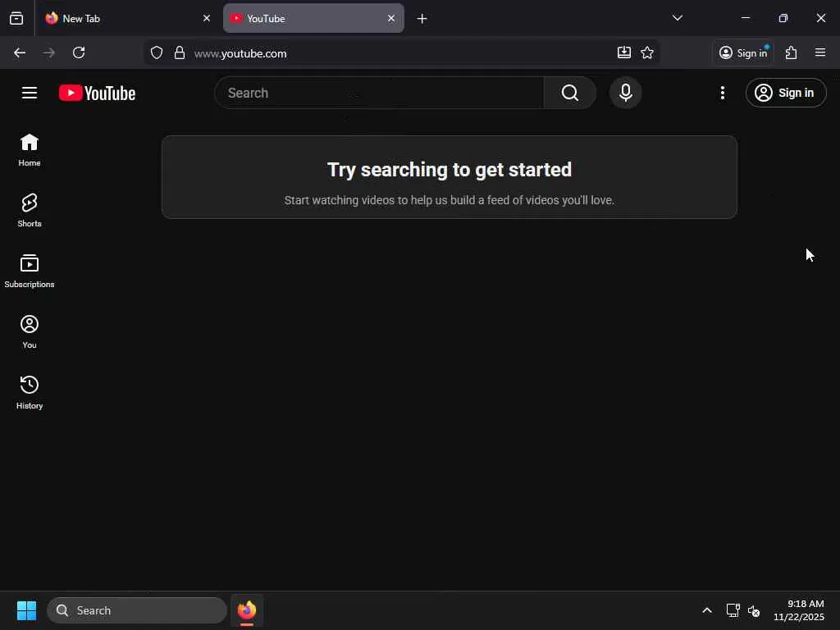840x630 pixels.
Task: Open the You section in sidebar
Action: coord(30,332)
